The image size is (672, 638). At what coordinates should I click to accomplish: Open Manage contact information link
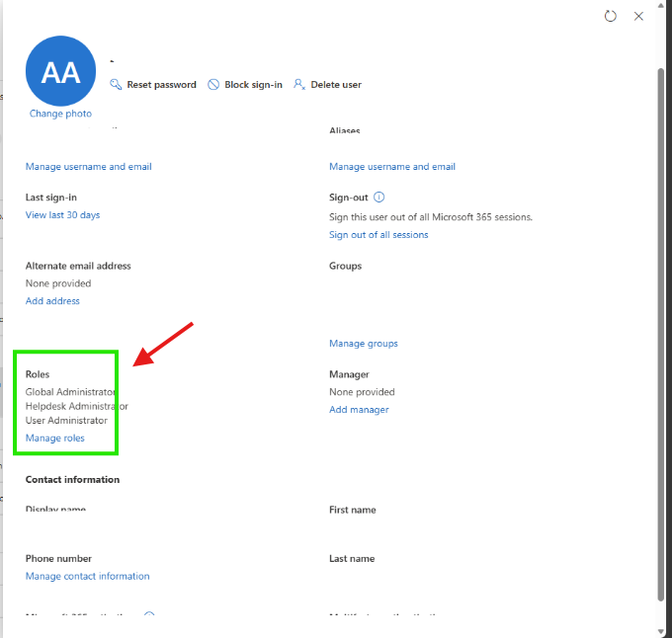[x=87, y=577]
